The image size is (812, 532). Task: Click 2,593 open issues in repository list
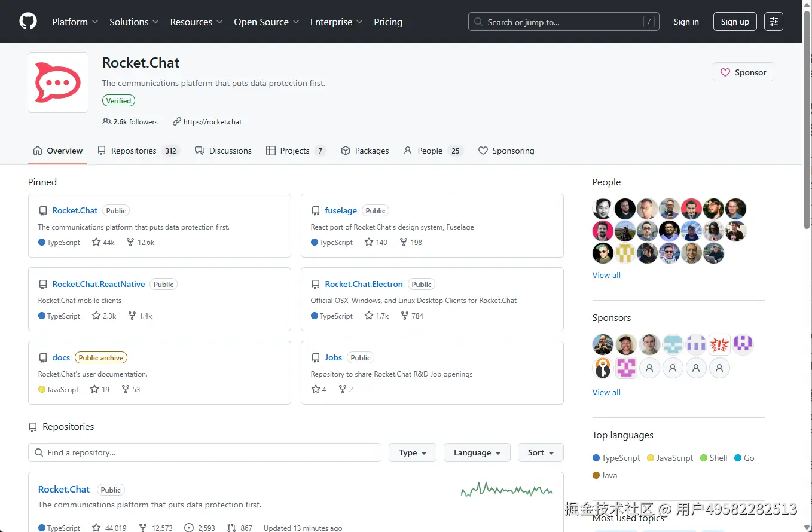click(200, 528)
